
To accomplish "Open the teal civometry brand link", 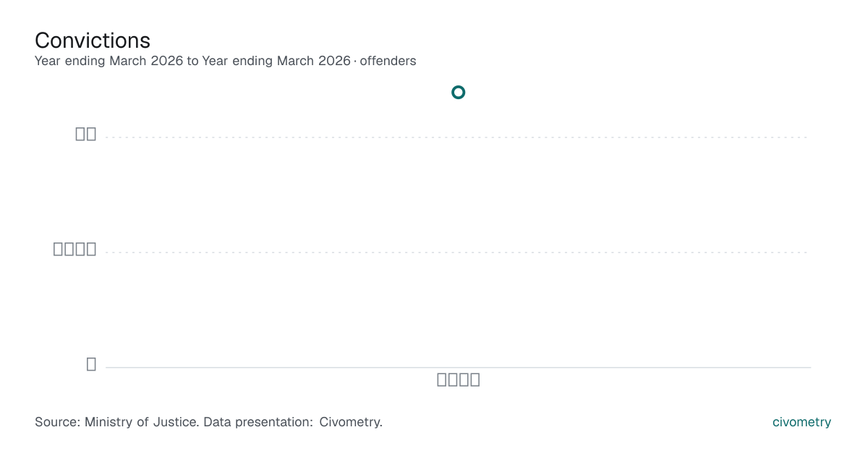I will (801, 422).
